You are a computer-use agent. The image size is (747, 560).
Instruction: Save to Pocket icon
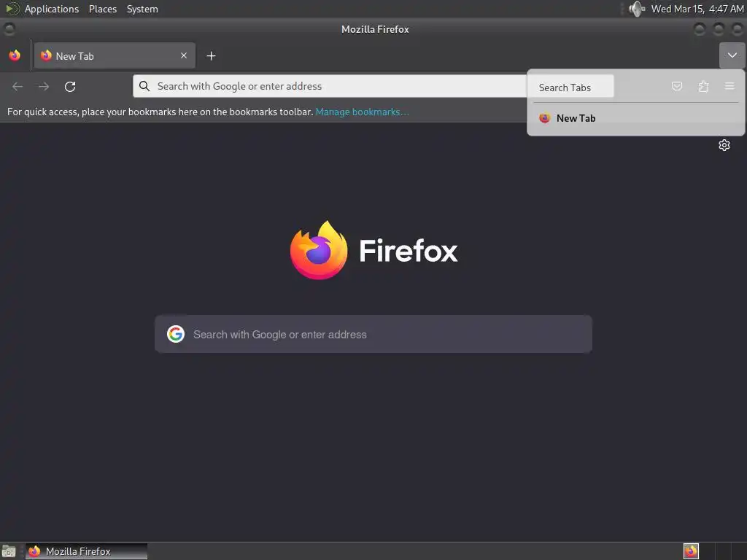[676, 86]
